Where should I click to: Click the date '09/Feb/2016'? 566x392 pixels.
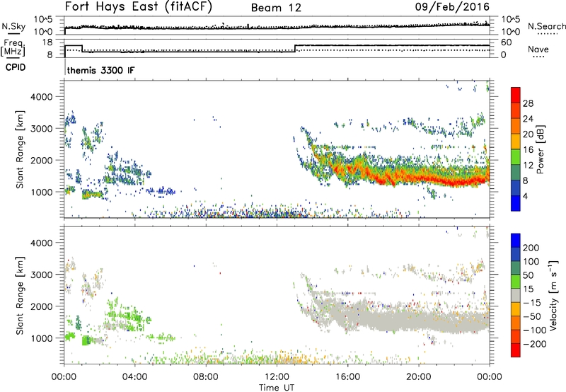pyautogui.click(x=452, y=7)
